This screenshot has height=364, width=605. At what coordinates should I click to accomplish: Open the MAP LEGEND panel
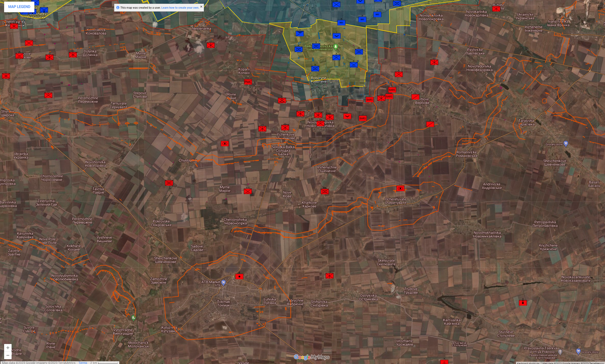[19, 7]
